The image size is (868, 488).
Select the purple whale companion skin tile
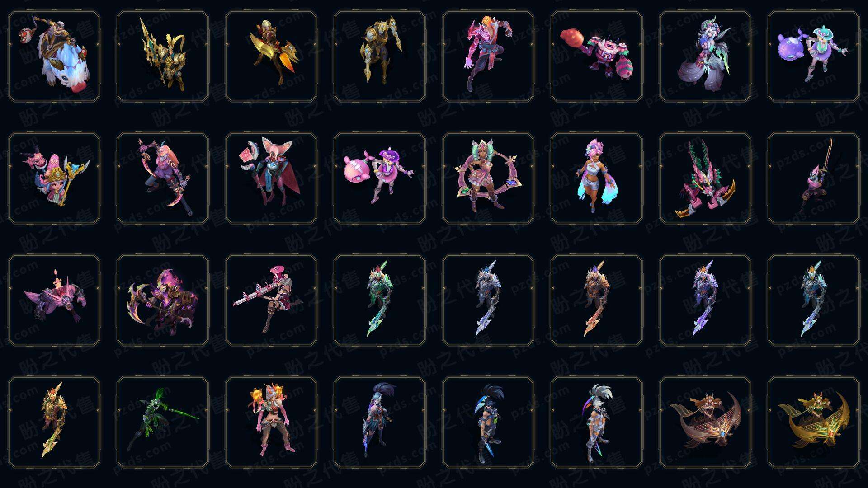(814, 56)
